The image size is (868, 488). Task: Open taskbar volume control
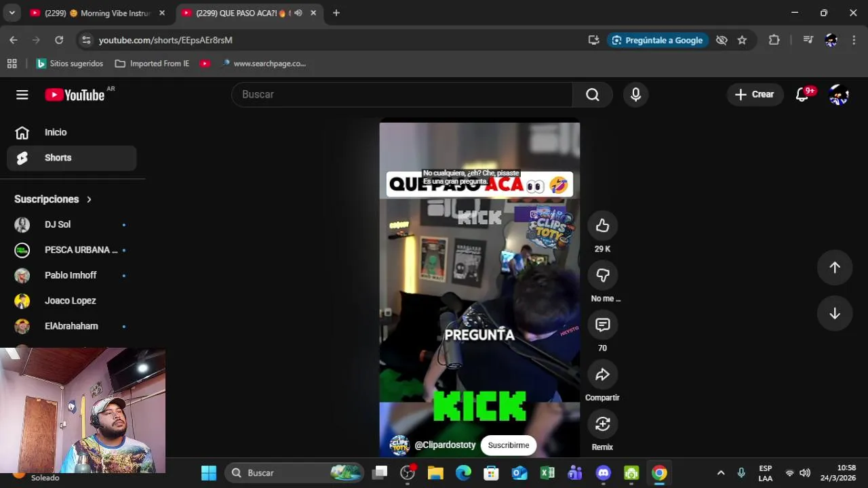(805, 473)
